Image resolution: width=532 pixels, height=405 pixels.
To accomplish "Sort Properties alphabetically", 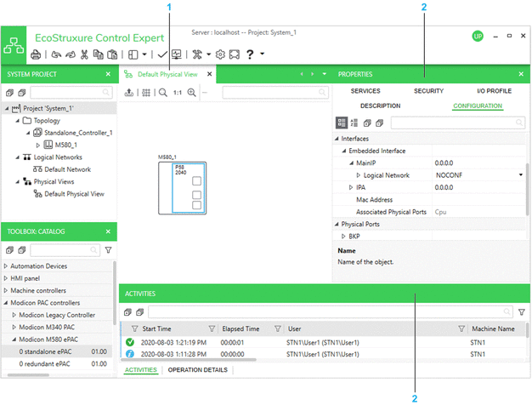I will pos(354,123).
